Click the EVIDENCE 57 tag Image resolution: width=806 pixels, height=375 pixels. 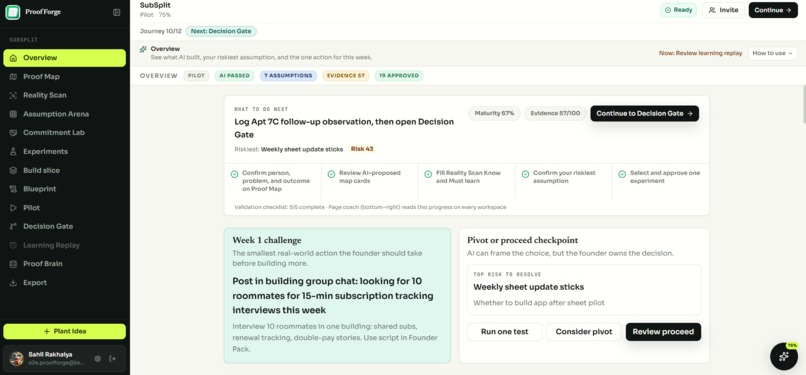(x=346, y=76)
